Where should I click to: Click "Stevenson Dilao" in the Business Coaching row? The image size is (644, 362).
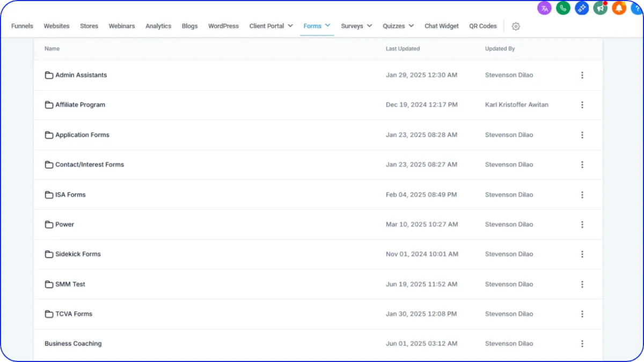pyautogui.click(x=509, y=344)
